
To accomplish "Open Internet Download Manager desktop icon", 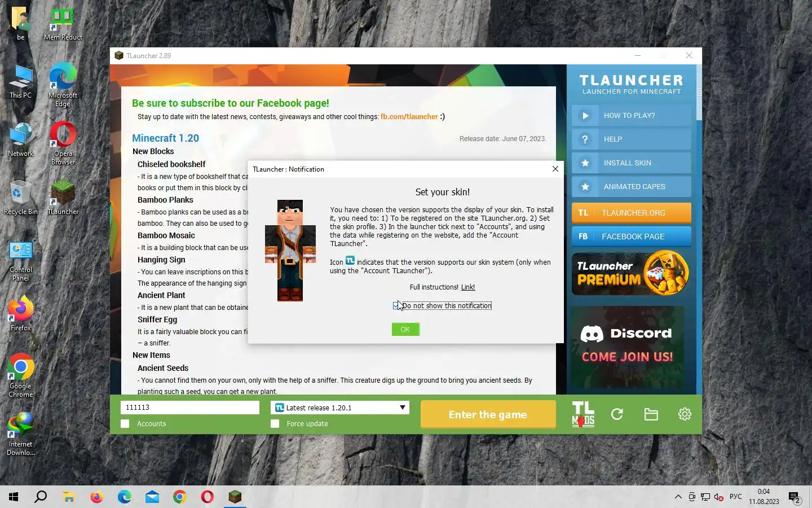I will (x=21, y=435).
